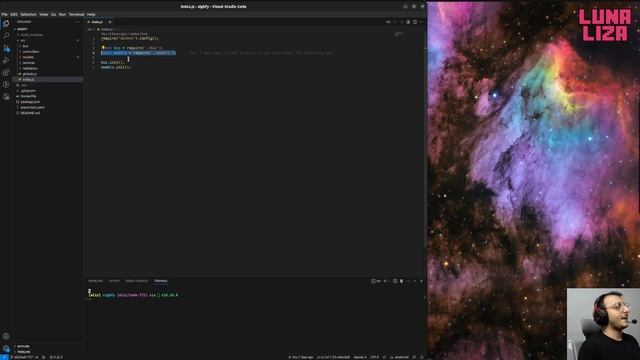Open the .gitignore file
Screen dimensions: 640x360
28,91
